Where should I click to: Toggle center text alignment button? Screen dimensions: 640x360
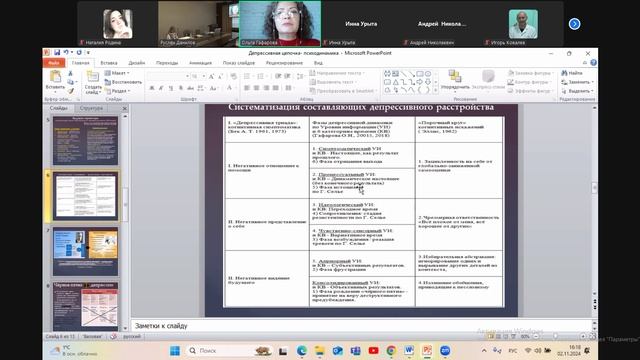[256, 88]
